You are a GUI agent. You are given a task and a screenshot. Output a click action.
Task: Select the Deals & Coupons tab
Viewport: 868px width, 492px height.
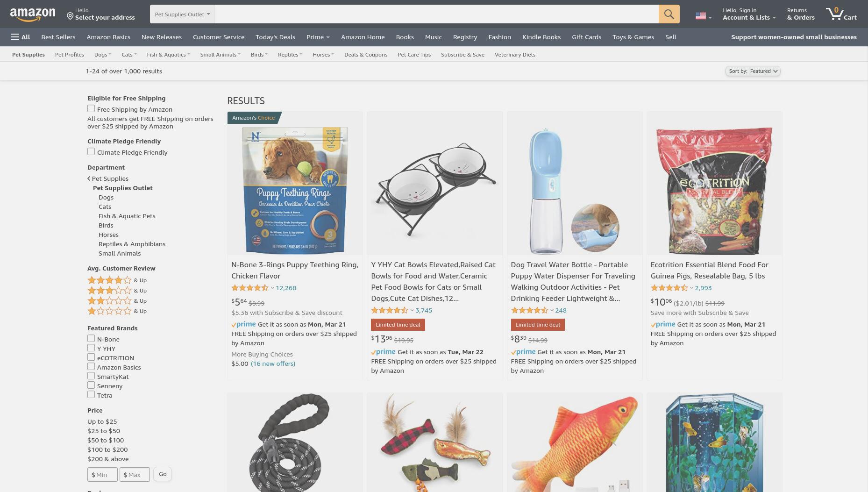[x=366, y=55]
